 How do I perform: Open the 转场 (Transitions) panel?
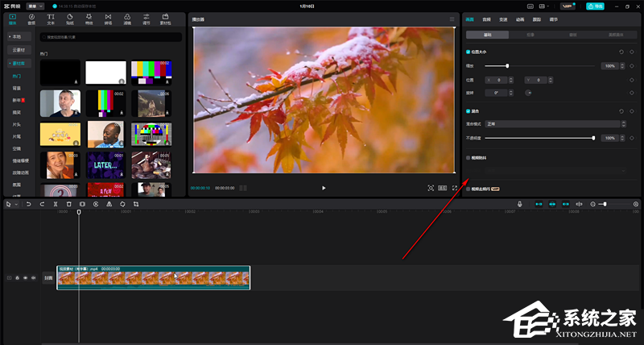point(108,18)
